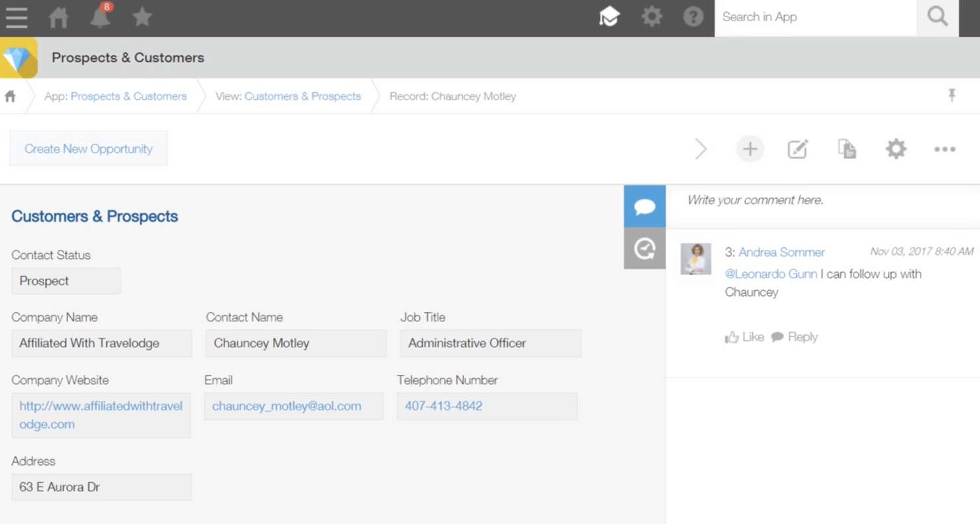Click the favorites star icon

point(142,17)
